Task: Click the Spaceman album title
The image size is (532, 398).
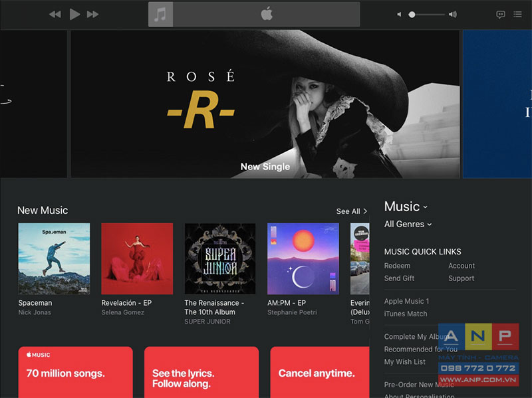Action: click(35, 303)
